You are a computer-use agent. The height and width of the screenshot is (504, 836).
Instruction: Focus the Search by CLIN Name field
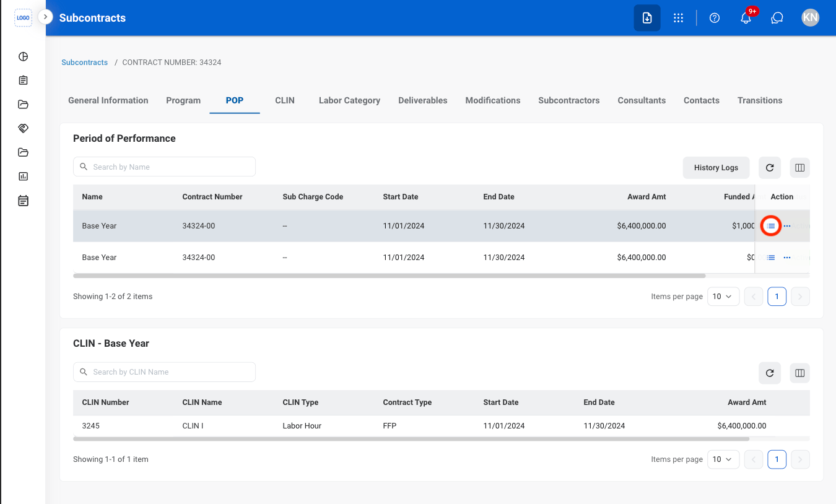[x=164, y=372]
